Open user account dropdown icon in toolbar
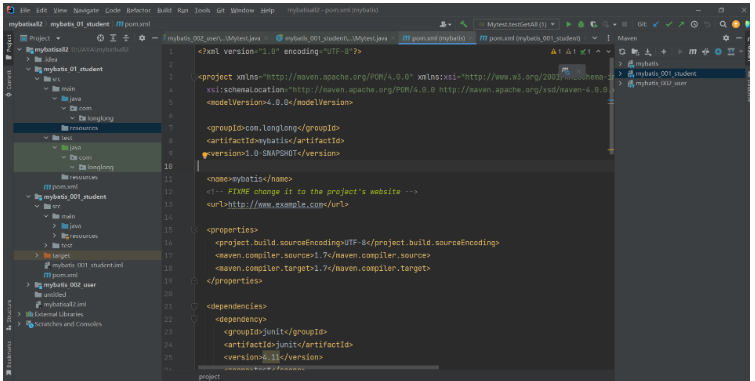This screenshot has width=755, height=381. click(x=445, y=24)
